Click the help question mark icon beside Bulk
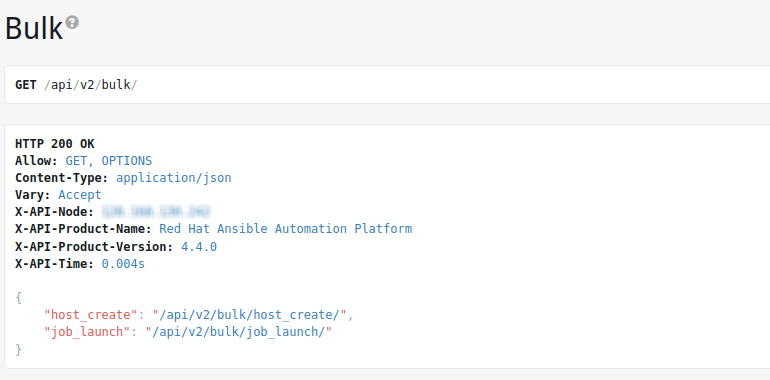The width and height of the screenshot is (770, 380). tap(72, 23)
